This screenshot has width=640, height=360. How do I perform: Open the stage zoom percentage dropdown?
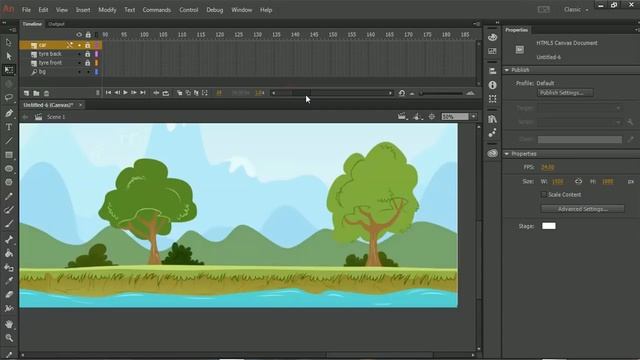473,117
